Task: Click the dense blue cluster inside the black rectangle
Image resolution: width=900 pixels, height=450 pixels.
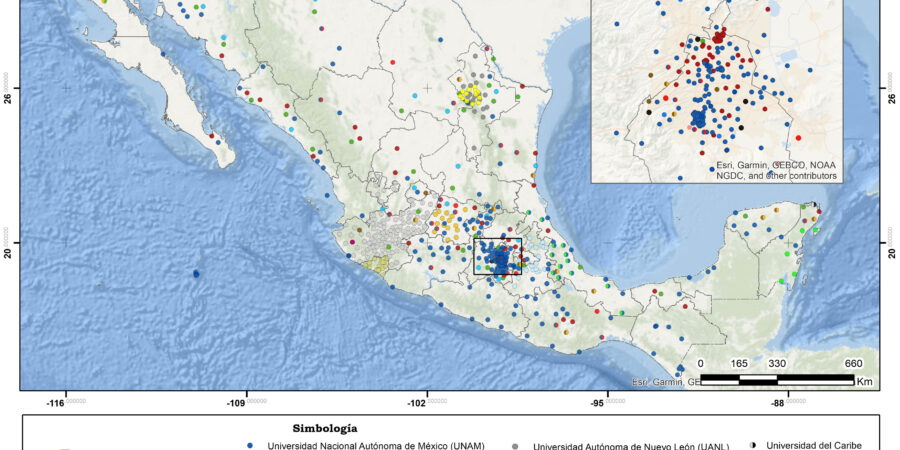Action: (x=497, y=259)
